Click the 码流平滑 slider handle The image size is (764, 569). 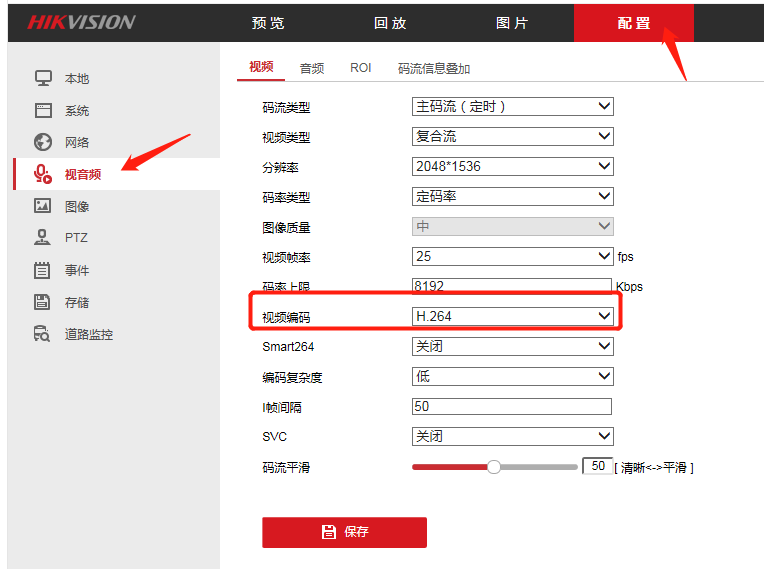coord(493,467)
